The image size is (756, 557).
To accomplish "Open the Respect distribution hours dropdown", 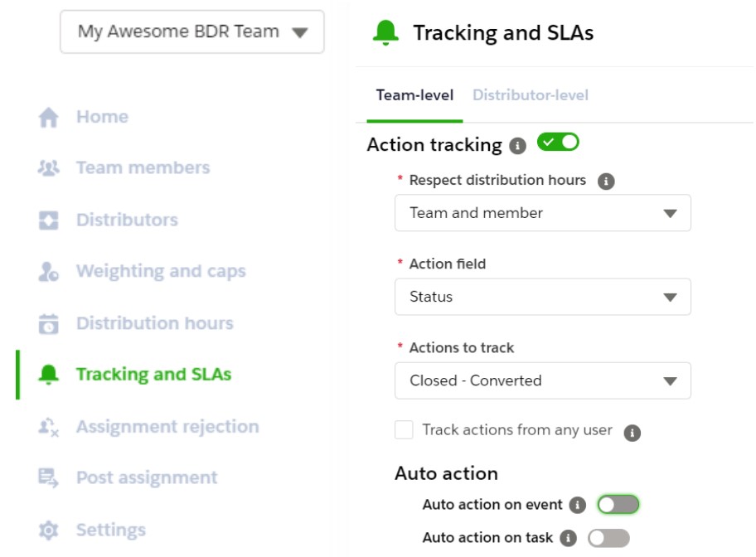I will 542,213.
